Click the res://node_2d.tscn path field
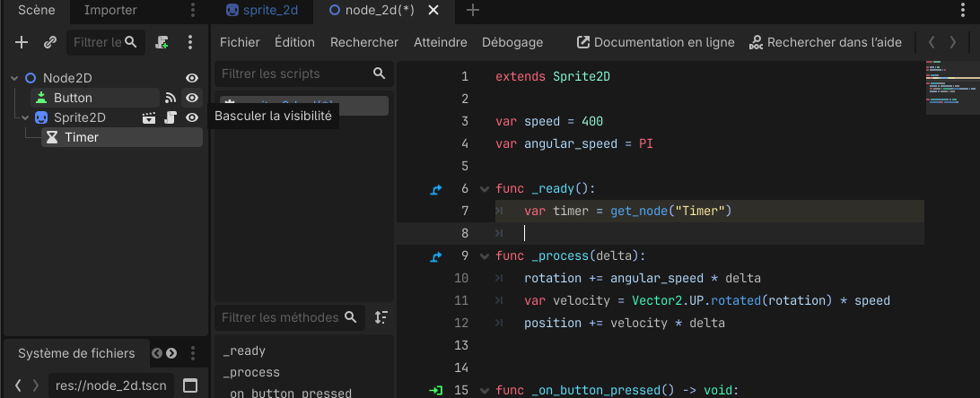 [111, 385]
